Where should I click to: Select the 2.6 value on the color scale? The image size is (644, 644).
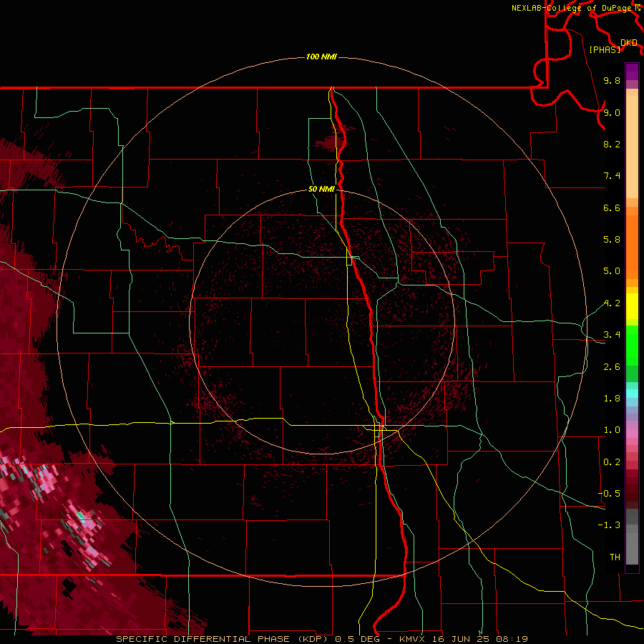(x=612, y=367)
